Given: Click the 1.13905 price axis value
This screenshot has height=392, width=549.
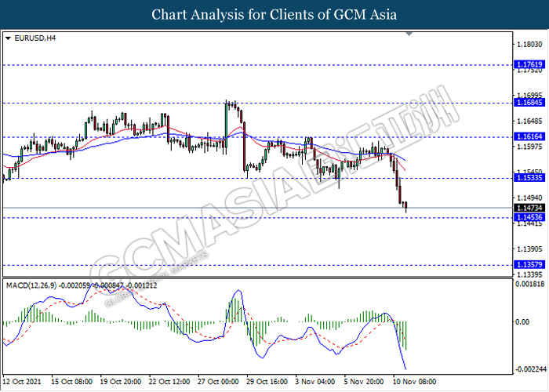Looking at the screenshot, I should [x=529, y=249].
